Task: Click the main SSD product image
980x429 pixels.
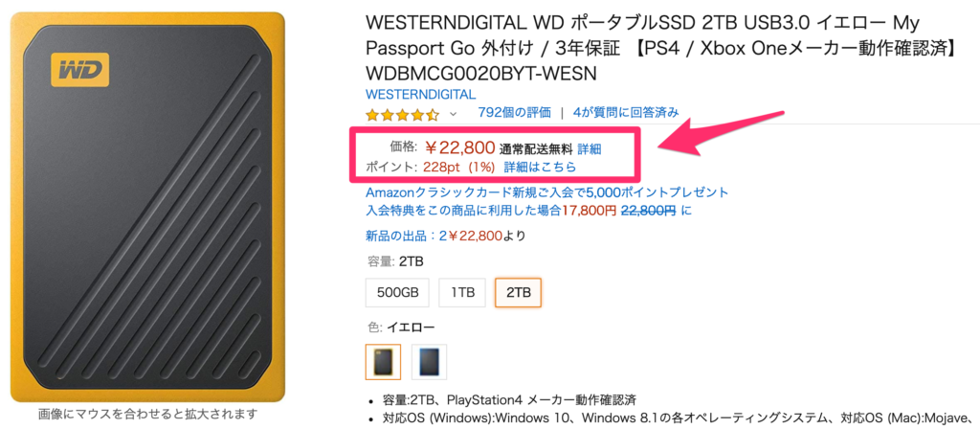Action: 147,207
